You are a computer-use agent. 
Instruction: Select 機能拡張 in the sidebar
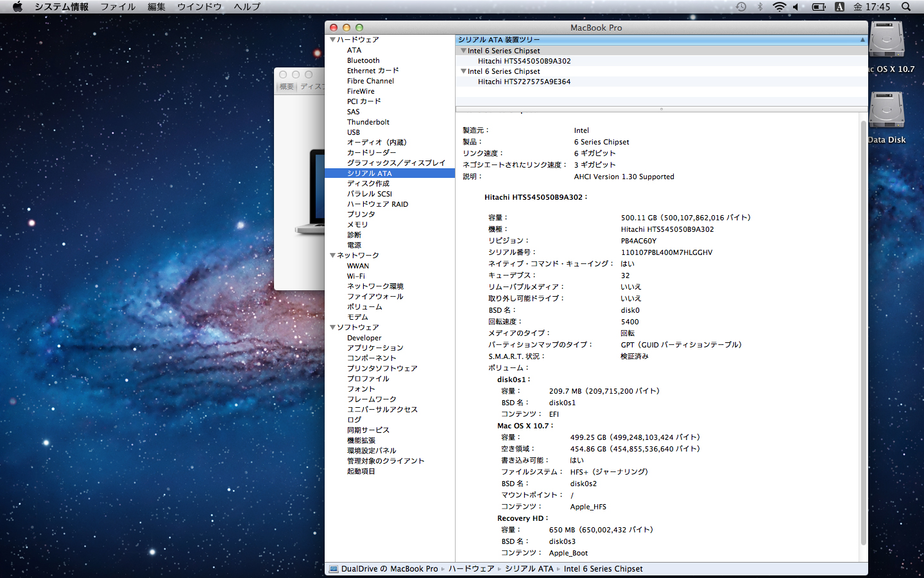pyautogui.click(x=361, y=441)
